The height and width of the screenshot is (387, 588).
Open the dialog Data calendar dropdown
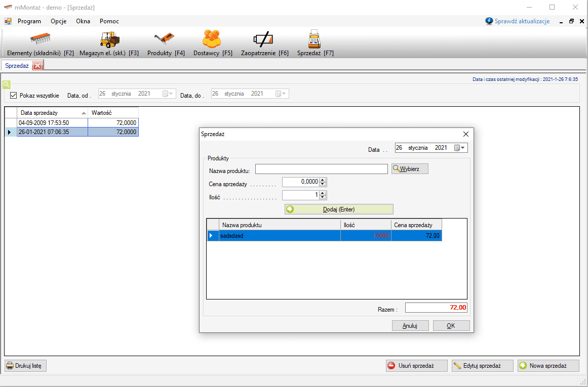click(460, 148)
